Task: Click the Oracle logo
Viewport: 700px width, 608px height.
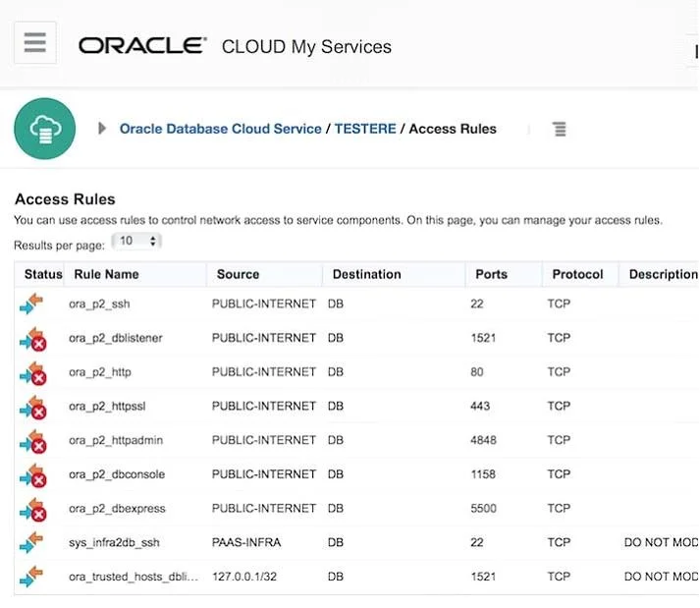Action: click(142, 46)
